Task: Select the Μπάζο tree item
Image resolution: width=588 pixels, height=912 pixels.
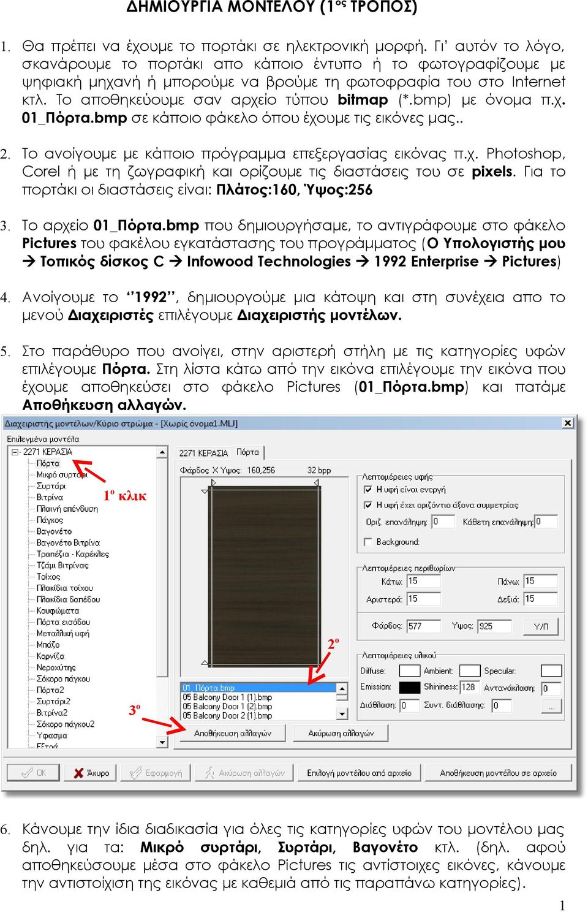Action: pos(48,645)
